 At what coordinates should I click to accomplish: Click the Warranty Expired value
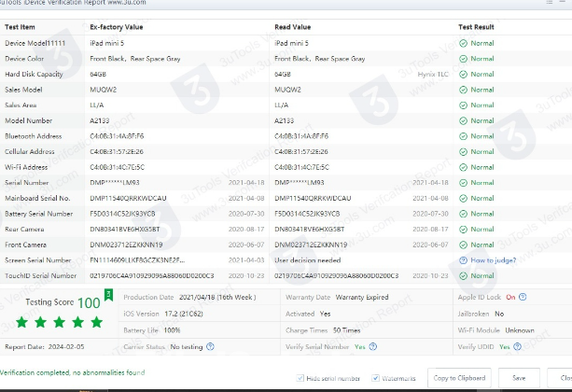362,297
